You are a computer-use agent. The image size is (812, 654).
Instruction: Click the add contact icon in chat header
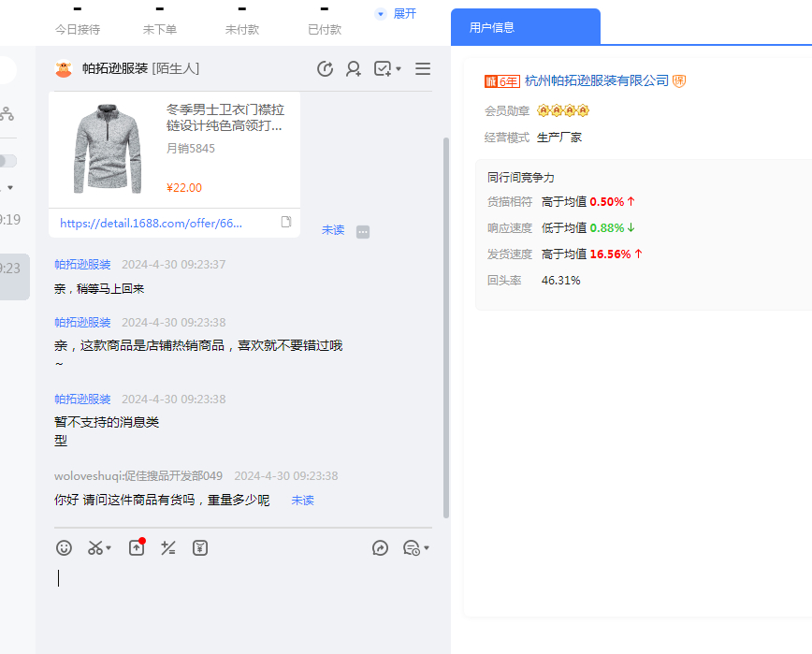click(354, 68)
